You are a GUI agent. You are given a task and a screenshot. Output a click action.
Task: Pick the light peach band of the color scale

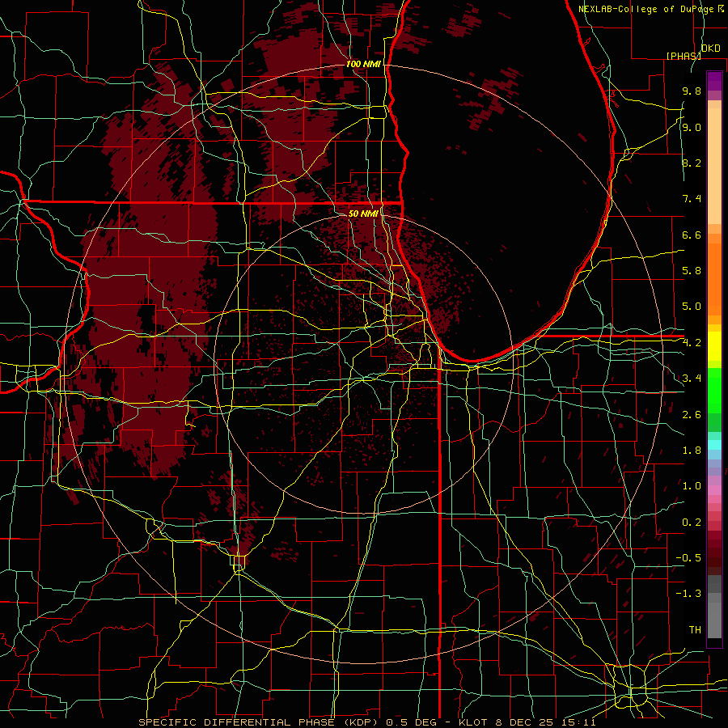click(x=714, y=167)
